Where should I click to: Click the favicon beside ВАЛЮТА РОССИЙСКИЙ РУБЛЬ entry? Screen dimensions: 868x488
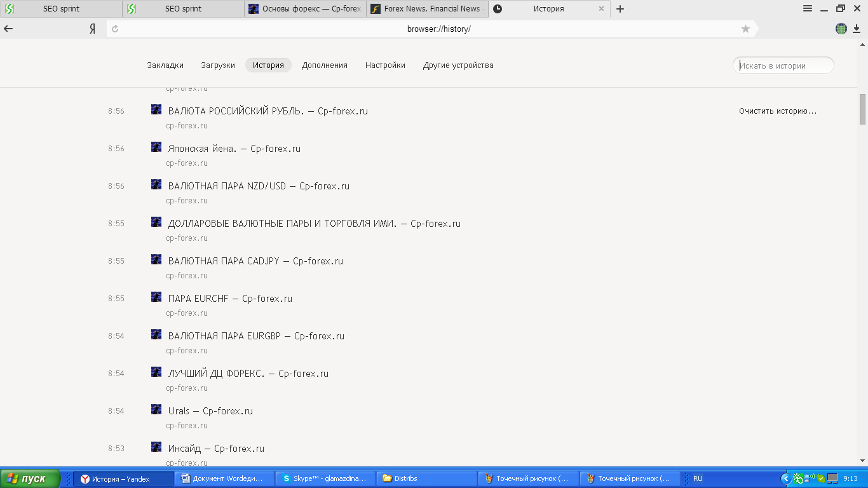tap(156, 110)
